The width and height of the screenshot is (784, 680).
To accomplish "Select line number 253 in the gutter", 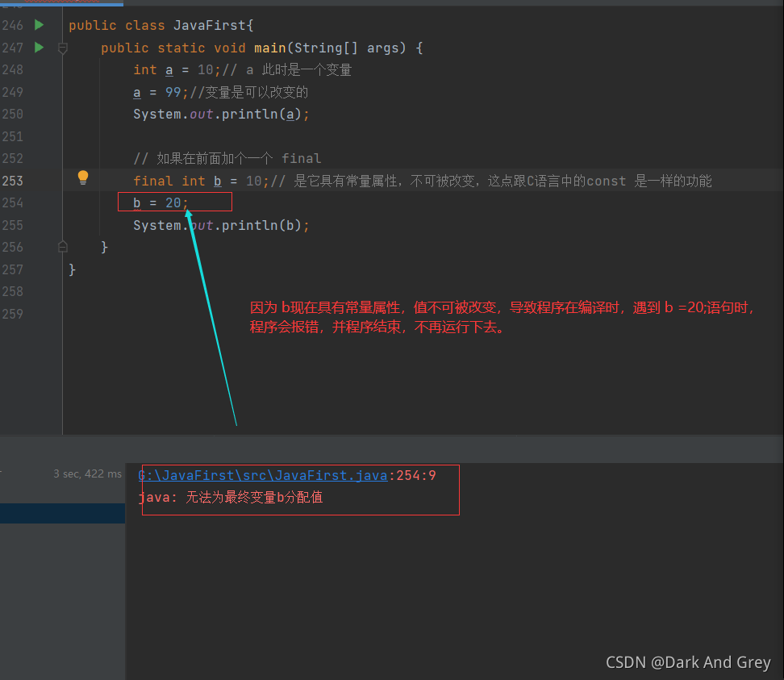I will pos(12,181).
